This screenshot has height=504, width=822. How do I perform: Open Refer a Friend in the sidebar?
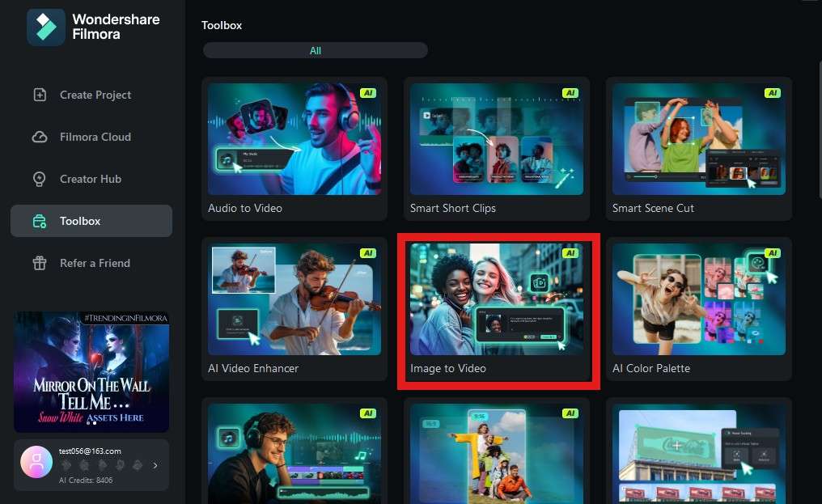tap(91, 263)
